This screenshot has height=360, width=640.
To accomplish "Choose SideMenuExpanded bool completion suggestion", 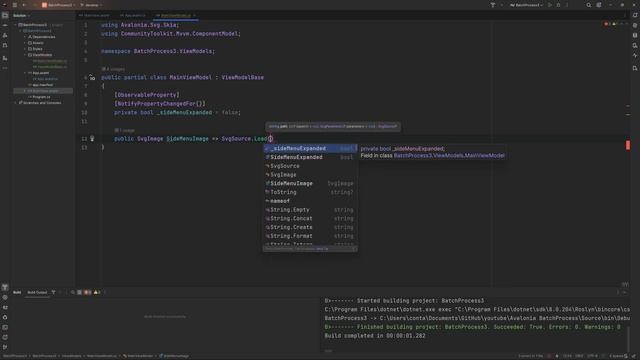I will pos(310,157).
